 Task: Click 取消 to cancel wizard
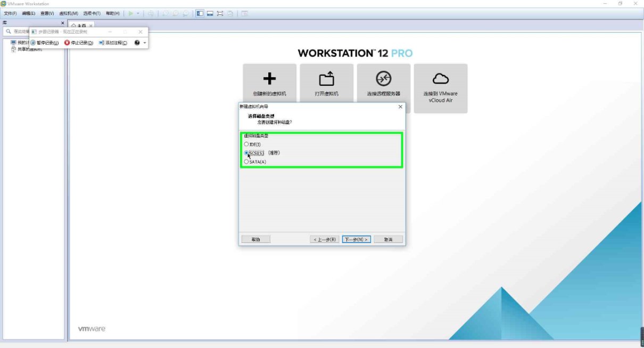(x=388, y=239)
